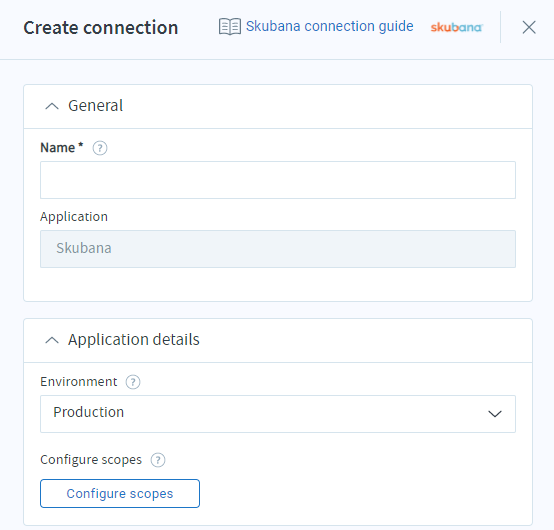Click the disabled Application field Skubana
Screen dimensions: 554x530
(x=278, y=249)
